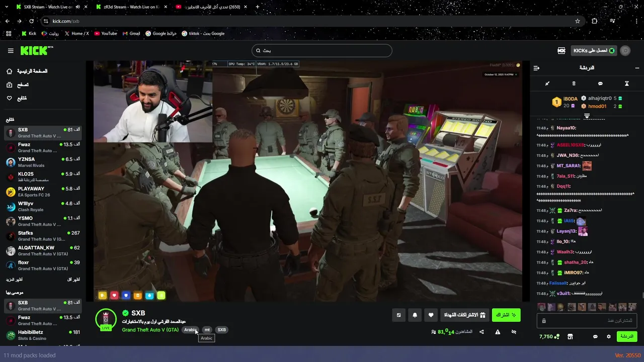Click the mt tag

click(207, 330)
